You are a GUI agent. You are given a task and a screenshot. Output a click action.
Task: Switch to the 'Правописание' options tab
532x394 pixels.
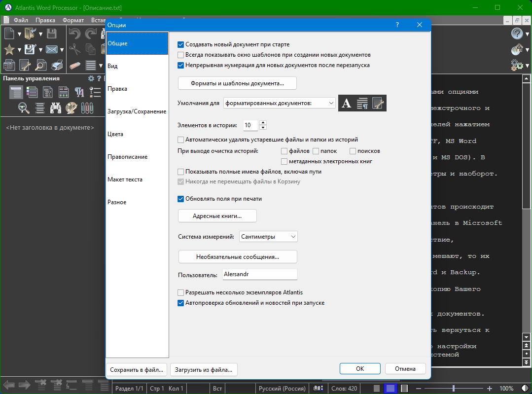[x=127, y=157]
